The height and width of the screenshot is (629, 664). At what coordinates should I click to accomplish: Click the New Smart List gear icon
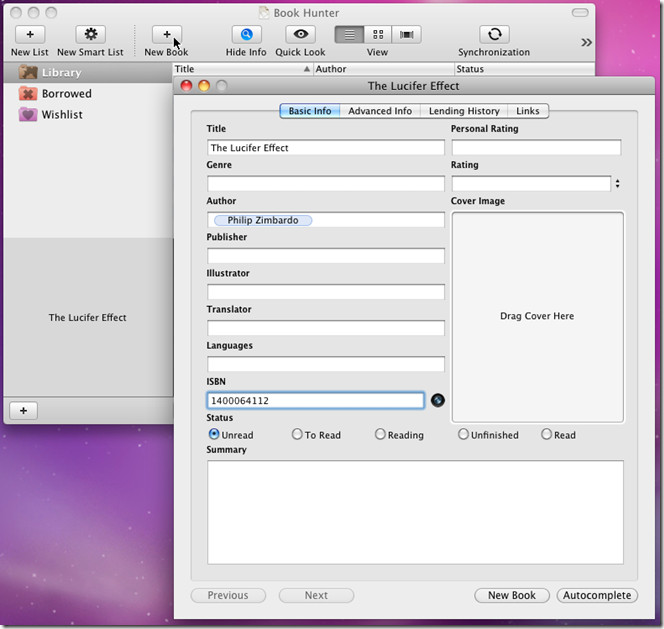[x=91, y=34]
